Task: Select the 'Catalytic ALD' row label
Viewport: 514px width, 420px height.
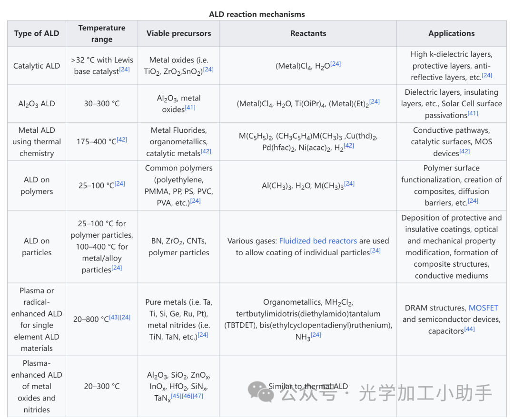Action: [37, 66]
